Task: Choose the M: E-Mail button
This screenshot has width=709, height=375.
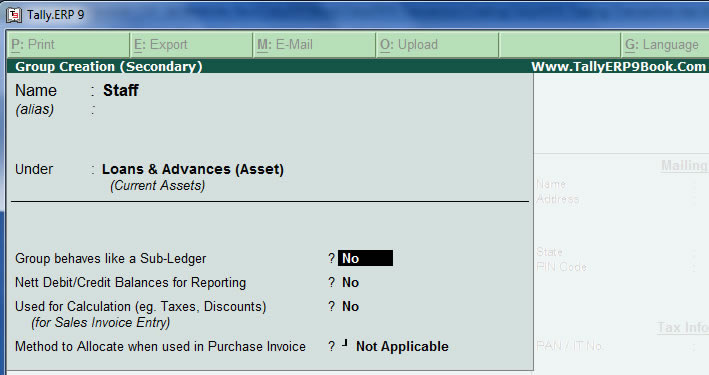Action: [x=315, y=45]
